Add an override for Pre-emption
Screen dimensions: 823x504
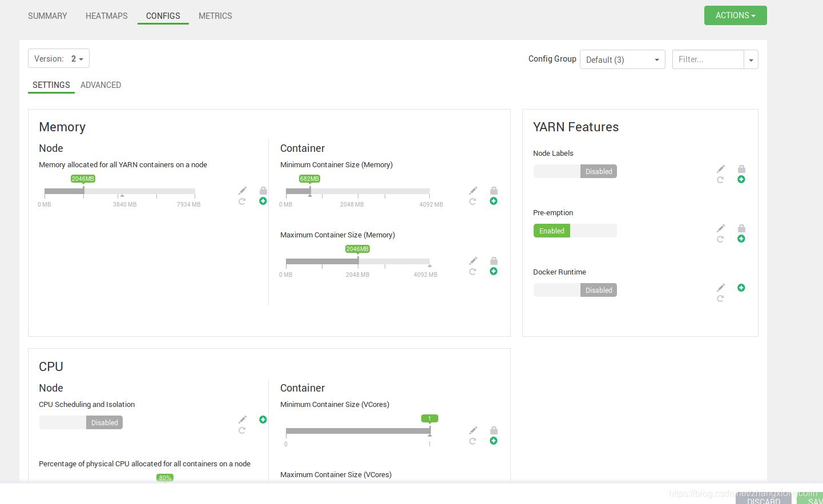[741, 239]
